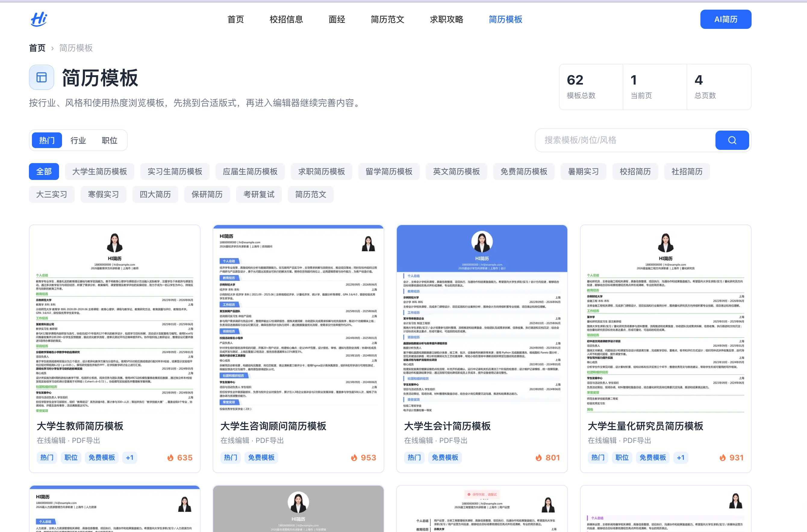Select the 热门 sort tab
The image size is (807, 532).
[47, 140]
